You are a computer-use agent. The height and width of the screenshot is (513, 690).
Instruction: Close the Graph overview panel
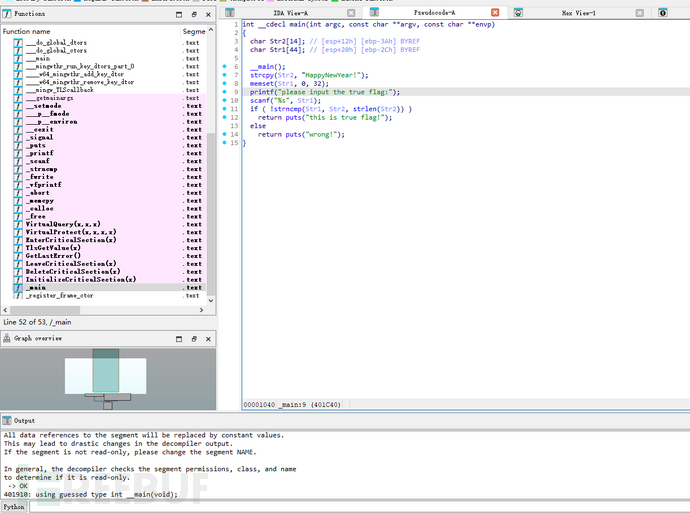click(x=210, y=339)
